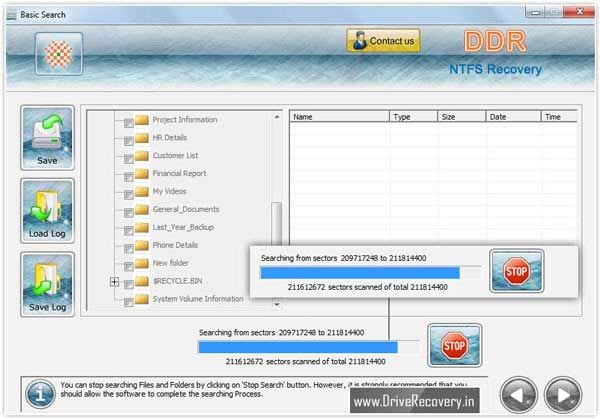Sort by the Time column header
Screen dimensions: 600x419
point(559,117)
